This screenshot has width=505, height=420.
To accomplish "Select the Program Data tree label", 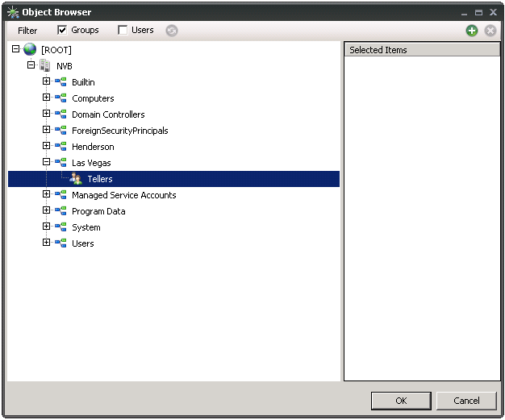I will (98, 211).
